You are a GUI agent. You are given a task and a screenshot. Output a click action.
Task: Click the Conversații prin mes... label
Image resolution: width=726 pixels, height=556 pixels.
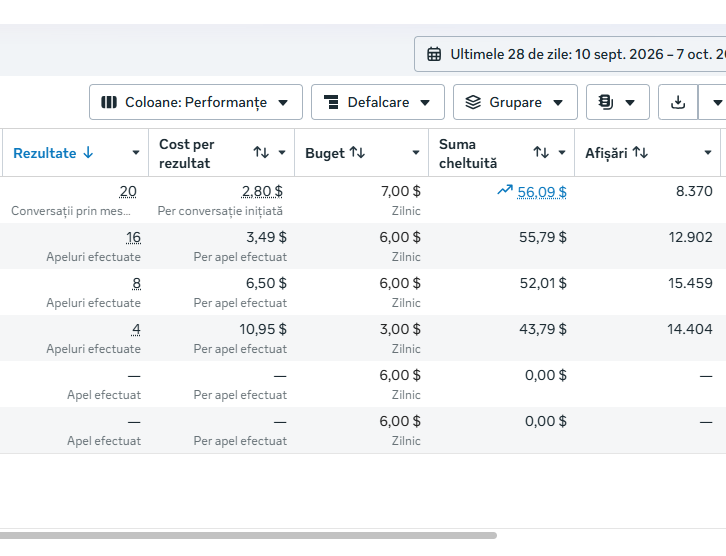71,211
